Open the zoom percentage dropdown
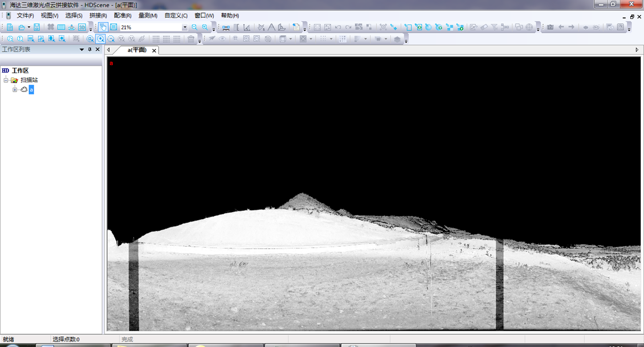Viewport: 644px width, 347px height. (185, 27)
